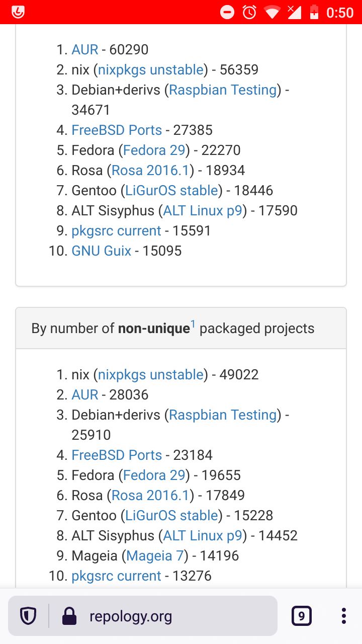Viewport: 362px width, 644px height.
Task: Tap the tracking protection shield icon
Action: coord(28,616)
